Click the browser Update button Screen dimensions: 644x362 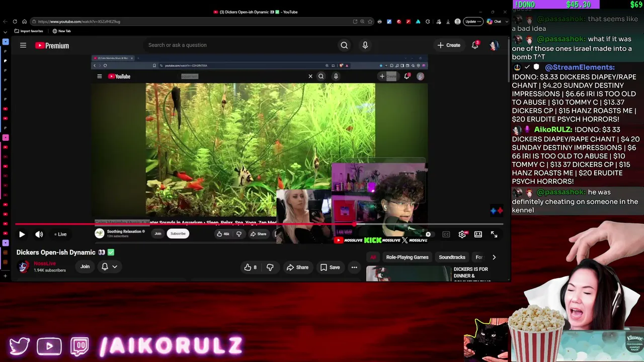click(x=473, y=22)
